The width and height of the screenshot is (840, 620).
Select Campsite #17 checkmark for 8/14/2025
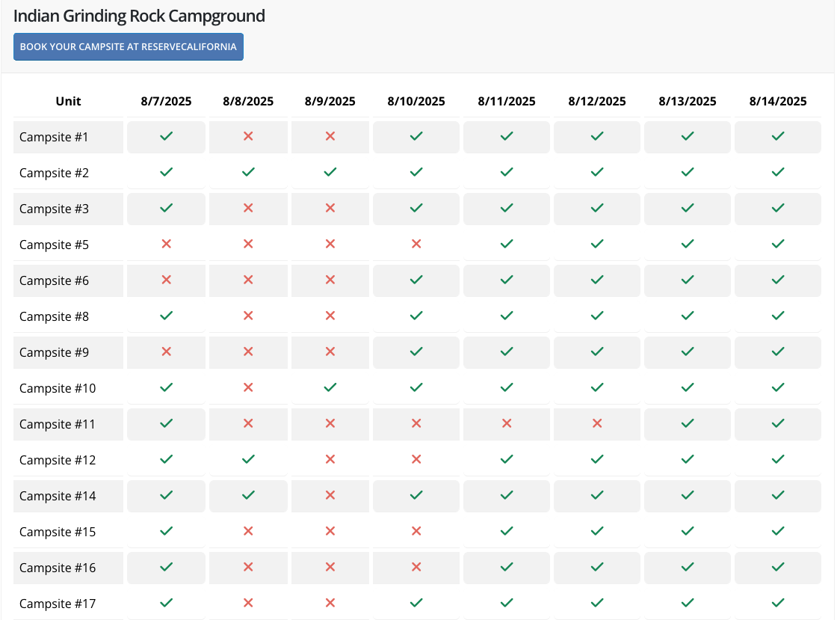pos(778,603)
